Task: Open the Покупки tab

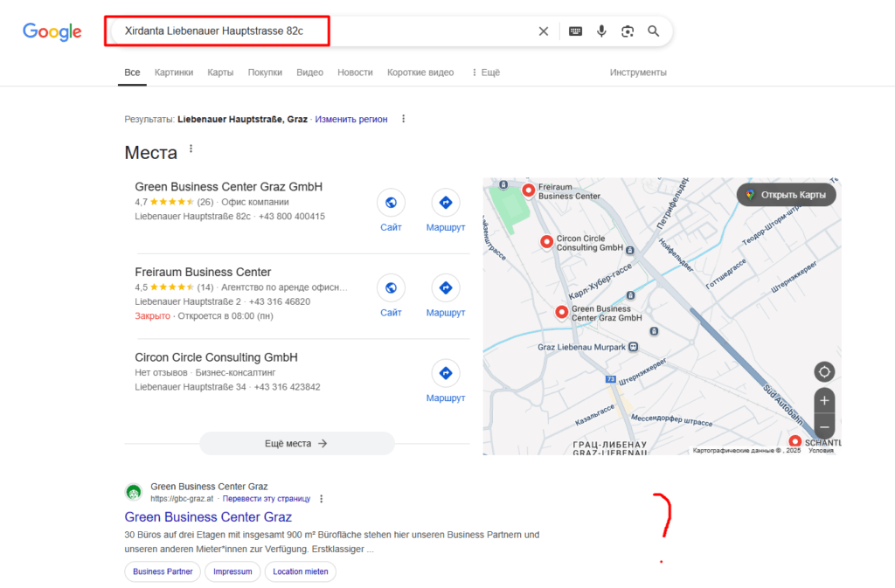Action: click(265, 73)
